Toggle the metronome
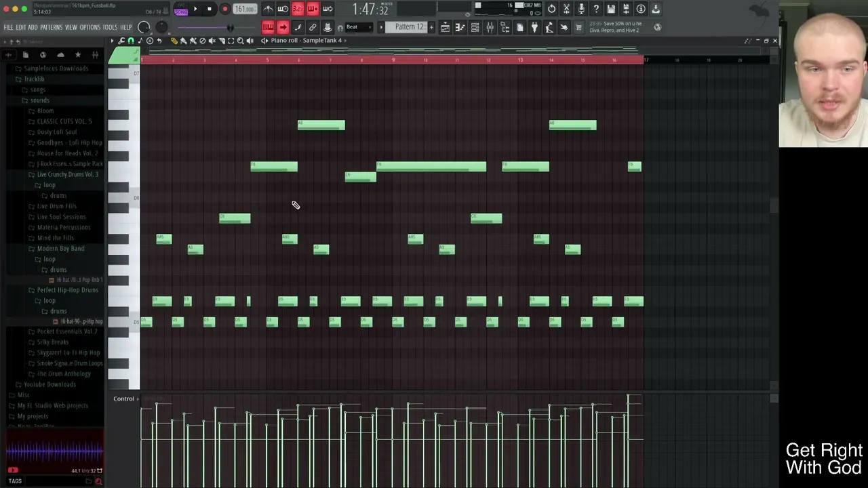Viewport: 868px width, 488px height. click(x=269, y=9)
